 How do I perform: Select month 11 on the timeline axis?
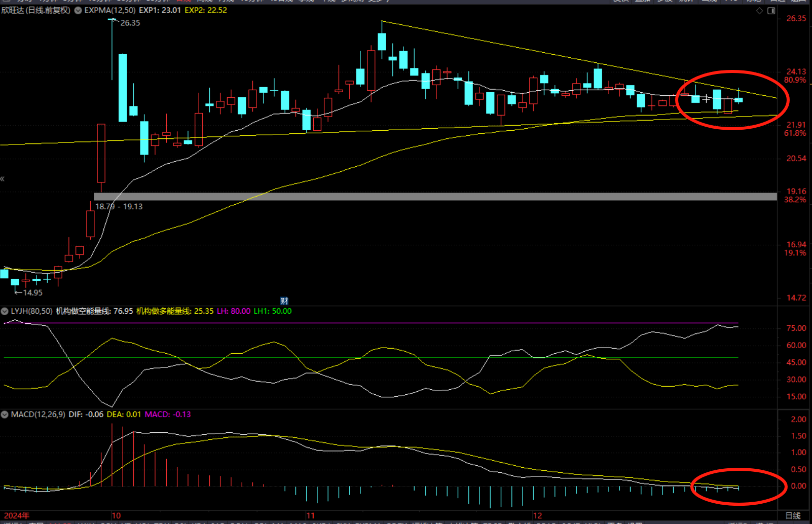(310, 515)
